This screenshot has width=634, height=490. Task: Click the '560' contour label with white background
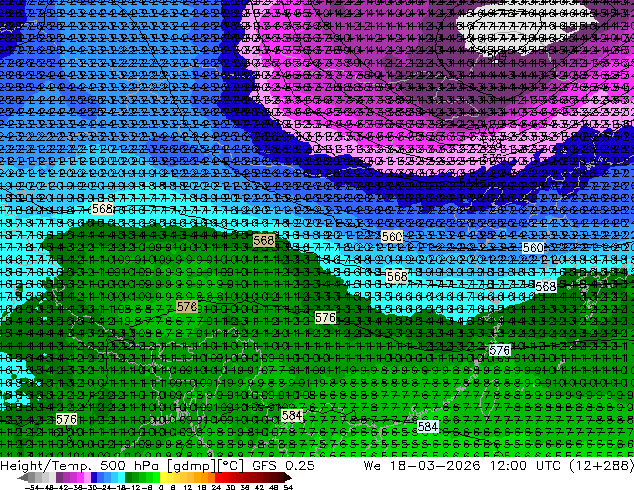click(533, 247)
